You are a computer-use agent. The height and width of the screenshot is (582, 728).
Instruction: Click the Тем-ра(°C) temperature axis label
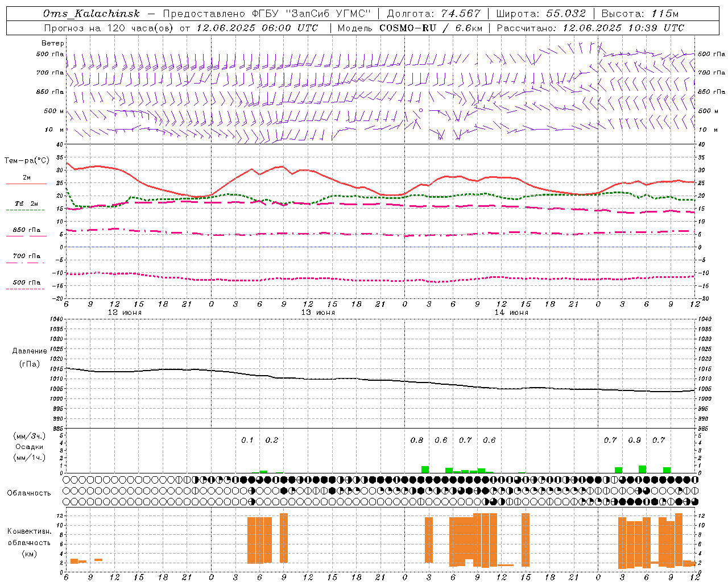(27, 161)
